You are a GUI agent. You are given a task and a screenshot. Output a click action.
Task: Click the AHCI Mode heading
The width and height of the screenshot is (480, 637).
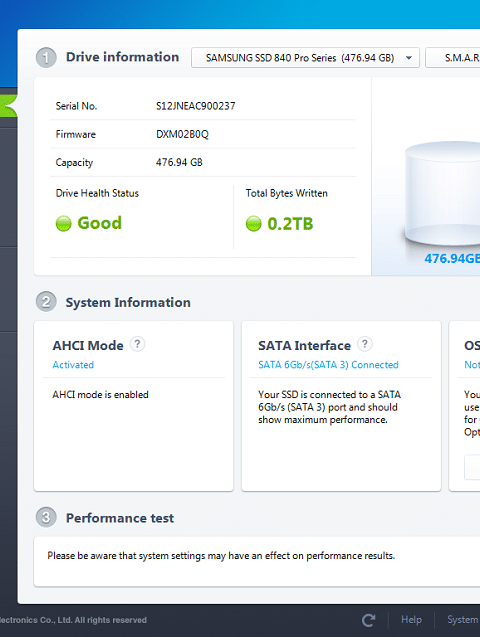click(x=88, y=346)
